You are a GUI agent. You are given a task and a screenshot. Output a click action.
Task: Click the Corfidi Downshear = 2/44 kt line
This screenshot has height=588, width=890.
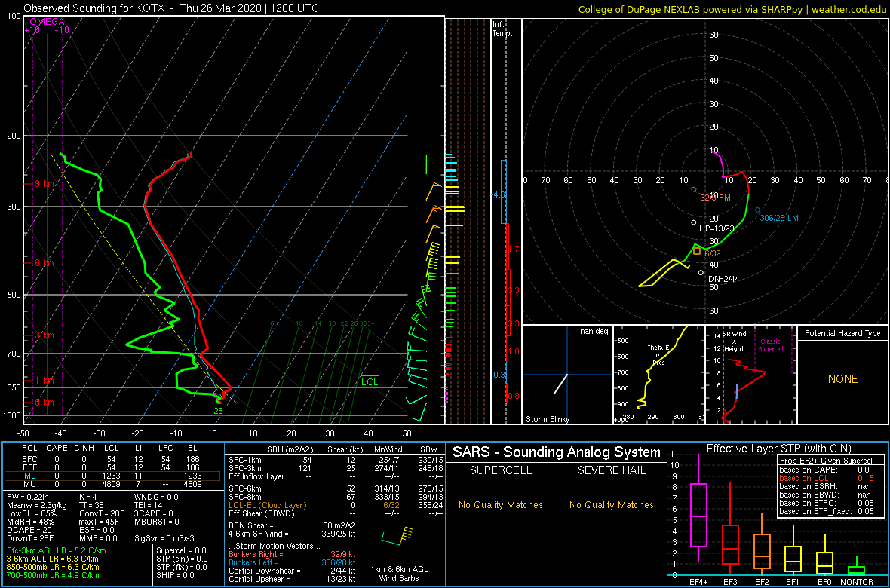(292, 571)
